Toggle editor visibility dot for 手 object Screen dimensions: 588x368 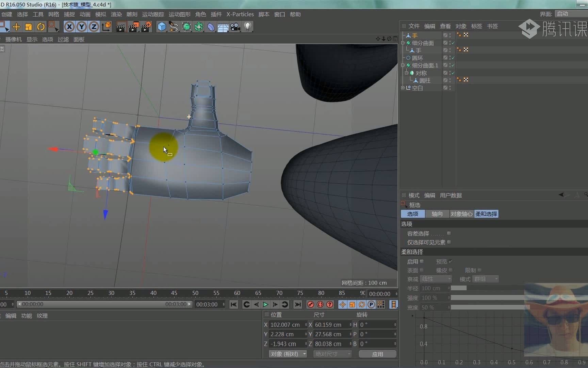point(450,34)
